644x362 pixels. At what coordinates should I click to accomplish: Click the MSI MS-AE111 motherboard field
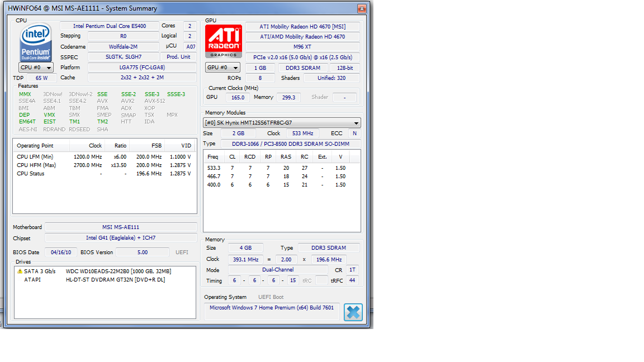pyautogui.click(x=121, y=227)
